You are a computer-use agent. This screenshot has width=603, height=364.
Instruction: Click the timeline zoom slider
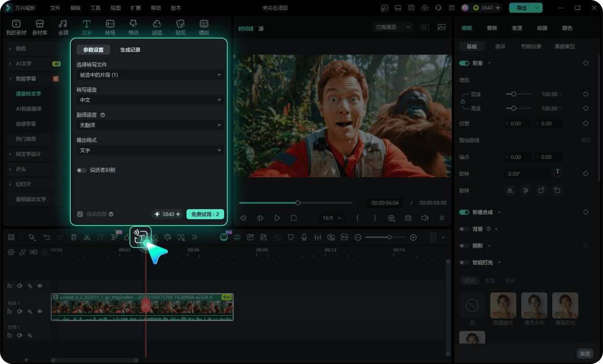tap(385, 237)
